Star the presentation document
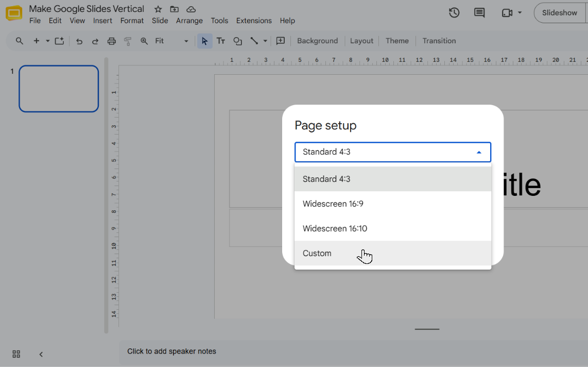Viewport: 588px width, 367px height. [158, 9]
